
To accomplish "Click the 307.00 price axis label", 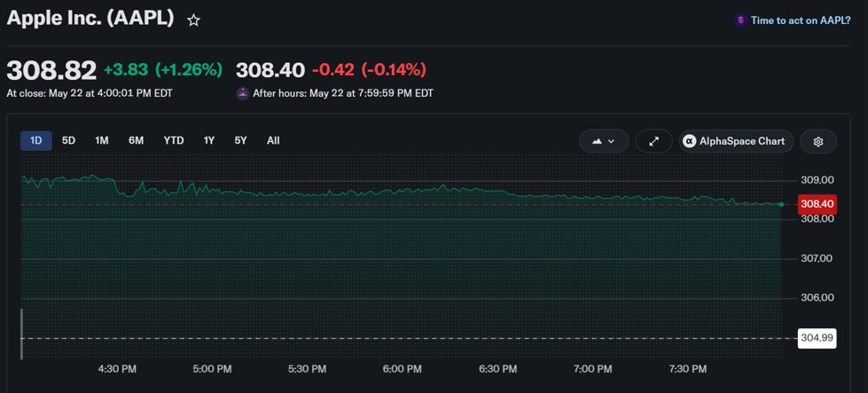I will [817, 258].
